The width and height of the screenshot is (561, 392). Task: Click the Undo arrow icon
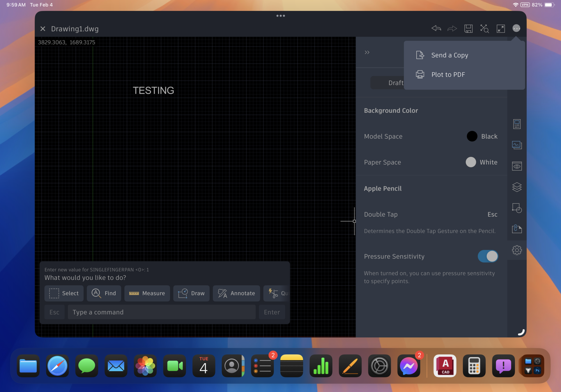436,28
